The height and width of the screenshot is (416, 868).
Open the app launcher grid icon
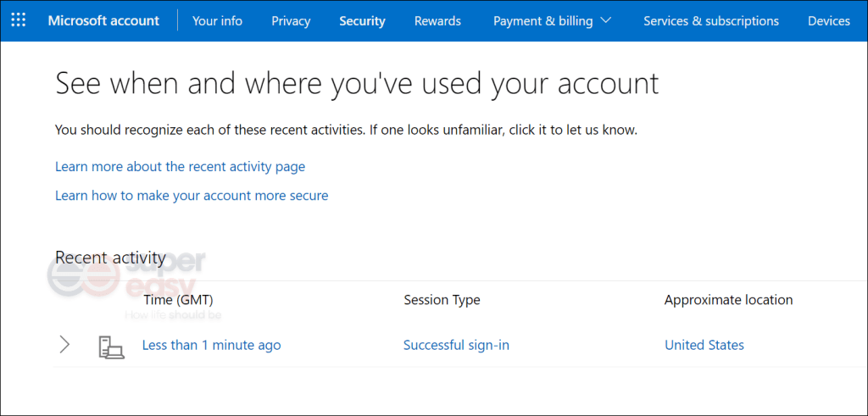click(x=19, y=21)
